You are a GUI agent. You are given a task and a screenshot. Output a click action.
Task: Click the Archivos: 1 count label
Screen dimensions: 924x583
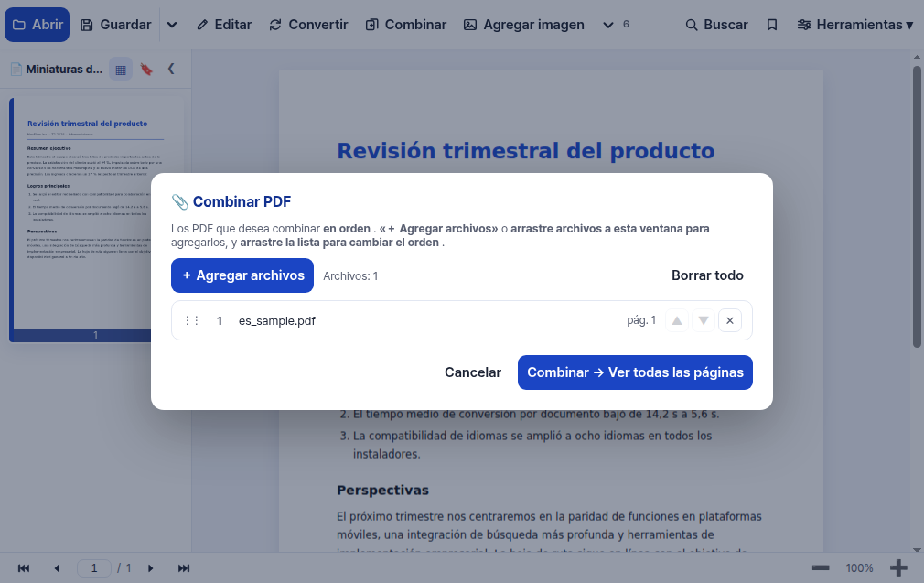[350, 275]
